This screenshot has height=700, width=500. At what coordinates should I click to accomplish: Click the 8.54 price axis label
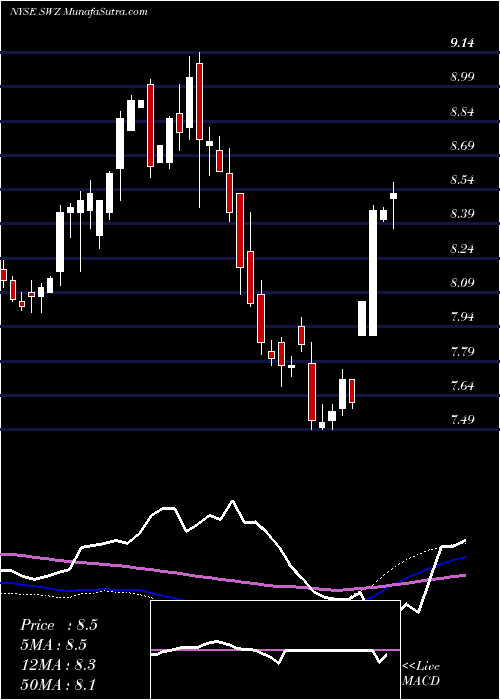(462, 180)
